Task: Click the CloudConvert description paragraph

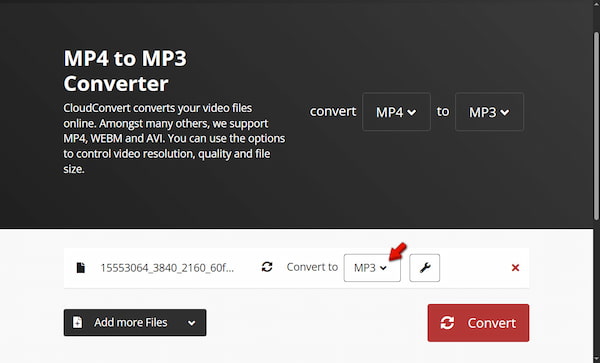Action: click(x=174, y=138)
